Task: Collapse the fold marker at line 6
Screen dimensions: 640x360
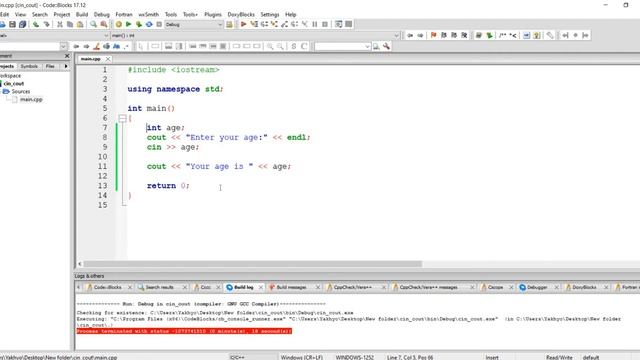Action: pyautogui.click(x=122, y=118)
